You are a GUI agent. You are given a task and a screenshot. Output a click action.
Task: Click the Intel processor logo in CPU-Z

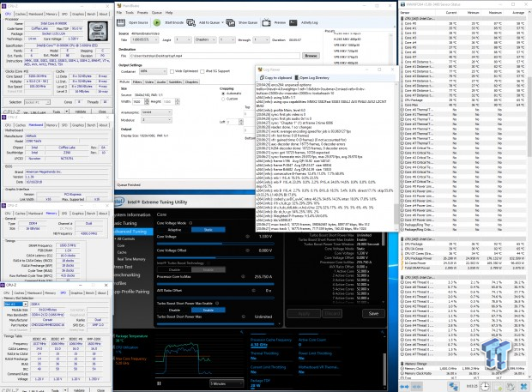[98, 31]
